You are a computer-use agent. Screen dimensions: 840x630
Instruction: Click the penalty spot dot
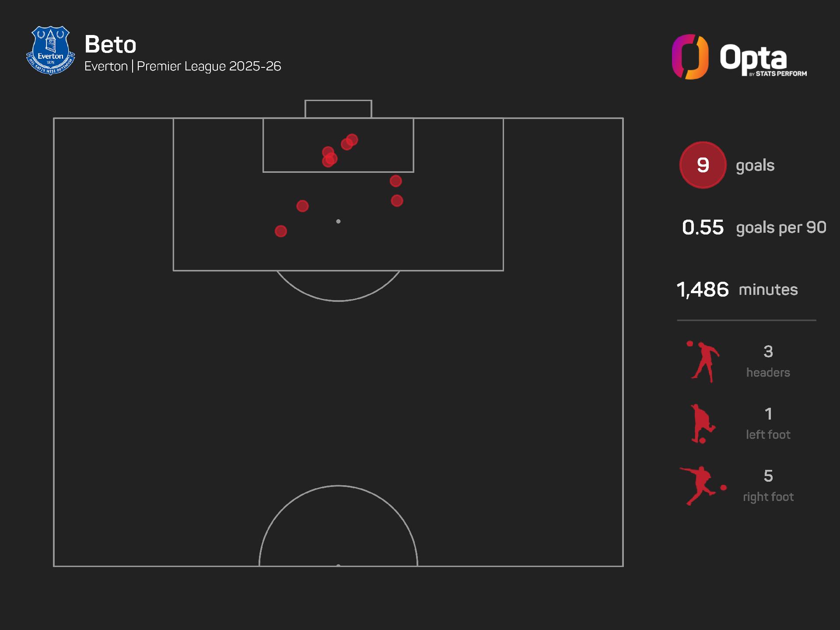(x=338, y=221)
